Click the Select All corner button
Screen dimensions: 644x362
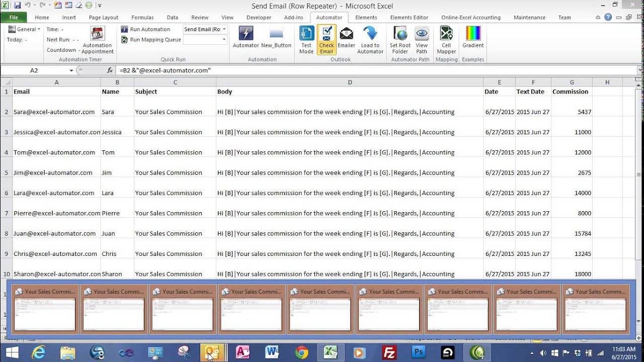point(6,82)
